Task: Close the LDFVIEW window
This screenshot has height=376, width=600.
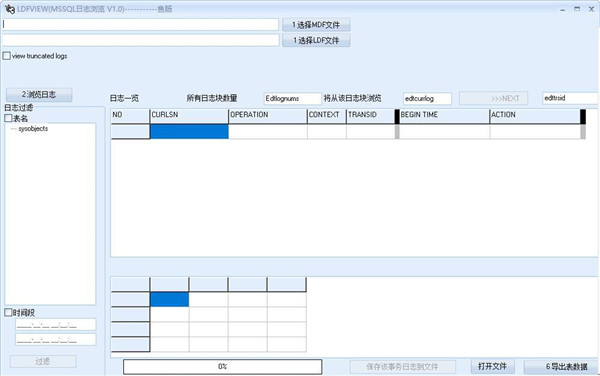Action: 591,9
